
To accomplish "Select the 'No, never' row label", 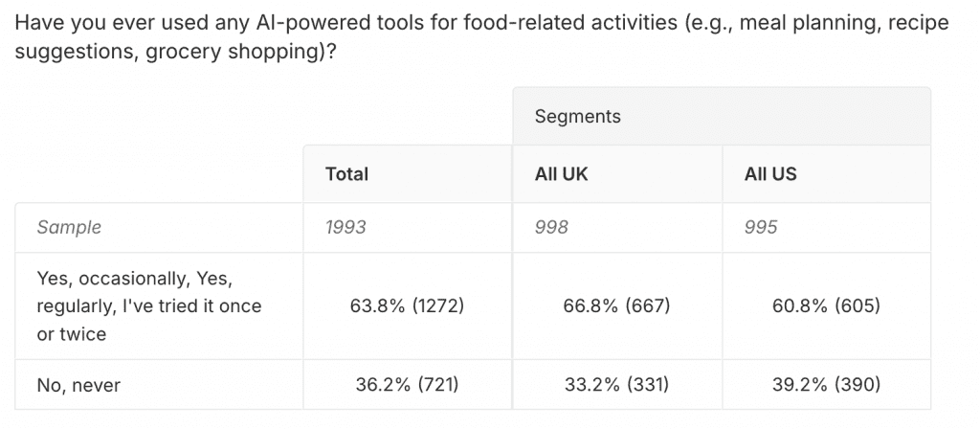I will 79,386.
